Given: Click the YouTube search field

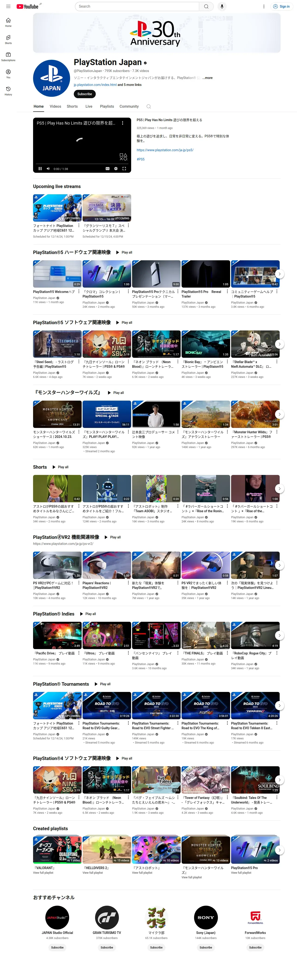Looking at the screenshot, I should coord(137,6).
